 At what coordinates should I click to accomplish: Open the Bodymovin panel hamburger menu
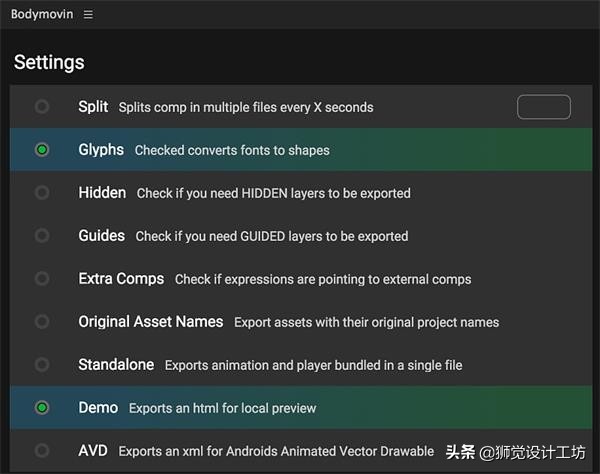tap(88, 14)
